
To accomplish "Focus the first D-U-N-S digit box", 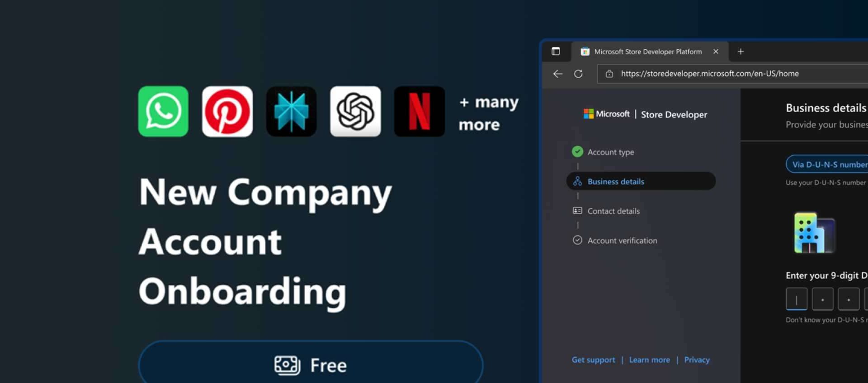I will [797, 299].
